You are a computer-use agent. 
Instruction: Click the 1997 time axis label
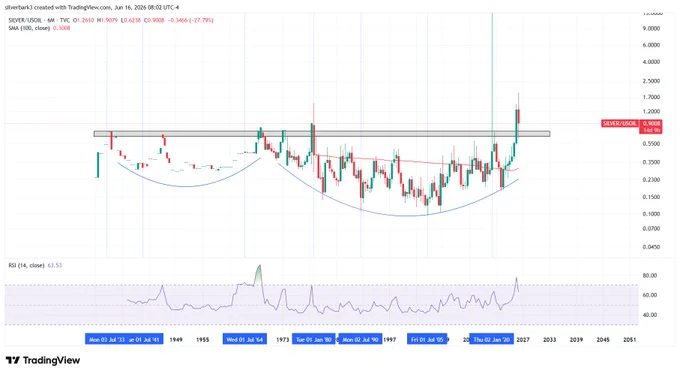[x=389, y=340]
